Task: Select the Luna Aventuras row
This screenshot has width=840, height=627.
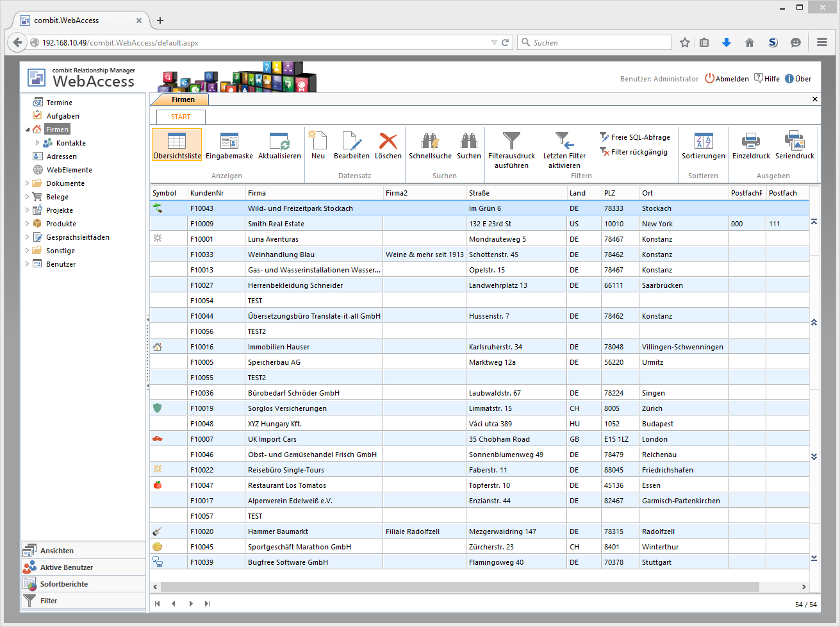Action: pos(273,239)
